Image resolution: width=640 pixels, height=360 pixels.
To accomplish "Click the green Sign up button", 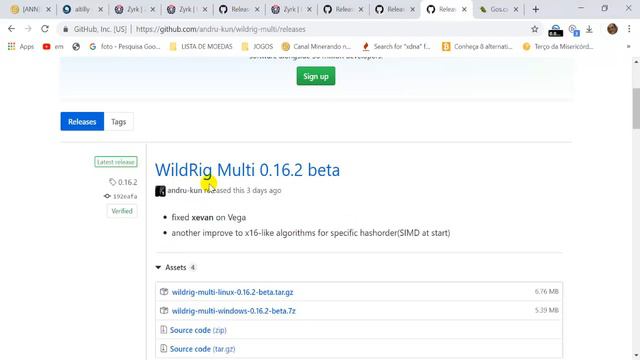I will 316,76.
